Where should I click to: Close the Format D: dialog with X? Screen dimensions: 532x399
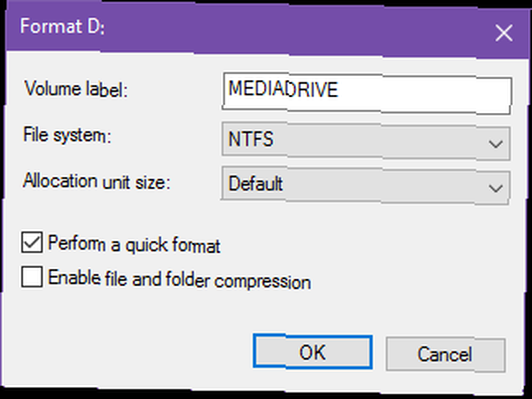click(x=503, y=33)
